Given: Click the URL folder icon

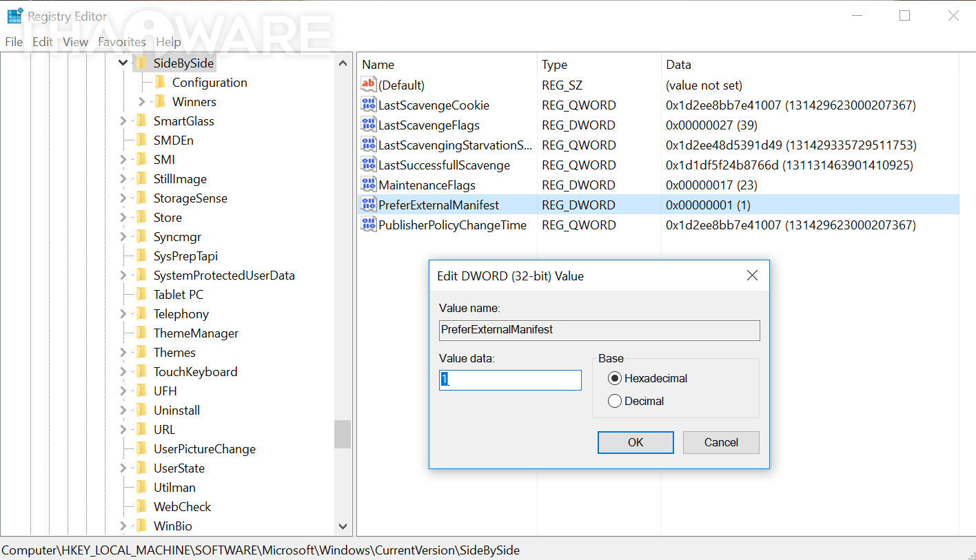Looking at the screenshot, I should click(141, 430).
